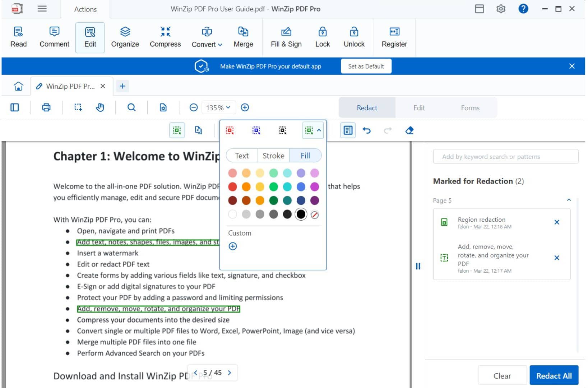Activate the hand pan tool
588x388 pixels.
point(100,107)
